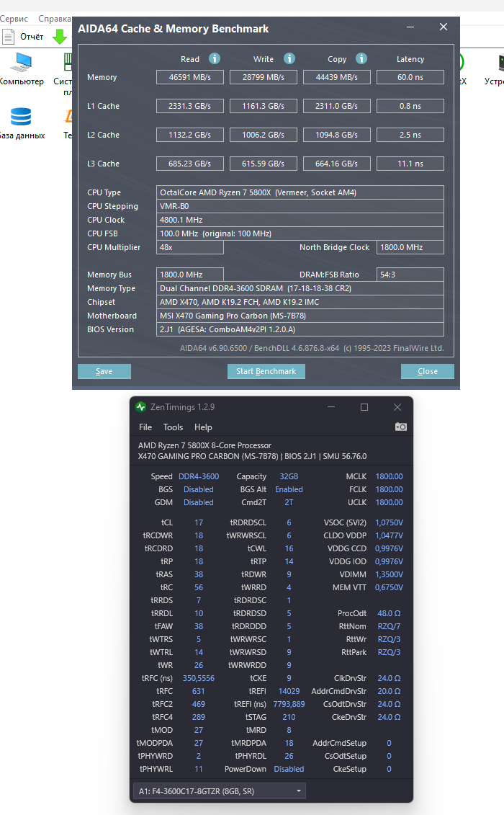Viewport: 504px width, 815px height.
Task: Open the memory module A1 dropdown
Action: pyautogui.click(x=220, y=791)
